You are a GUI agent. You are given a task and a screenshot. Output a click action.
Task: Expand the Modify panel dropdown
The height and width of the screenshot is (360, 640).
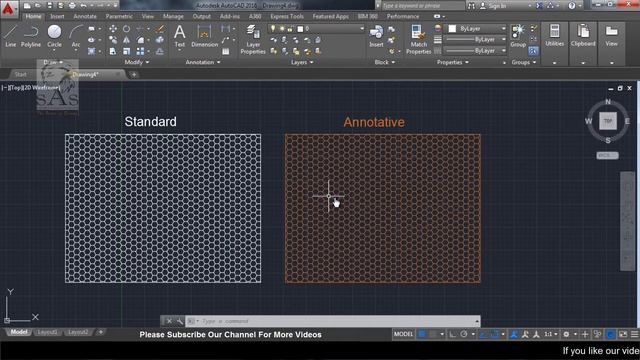click(x=137, y=62)
